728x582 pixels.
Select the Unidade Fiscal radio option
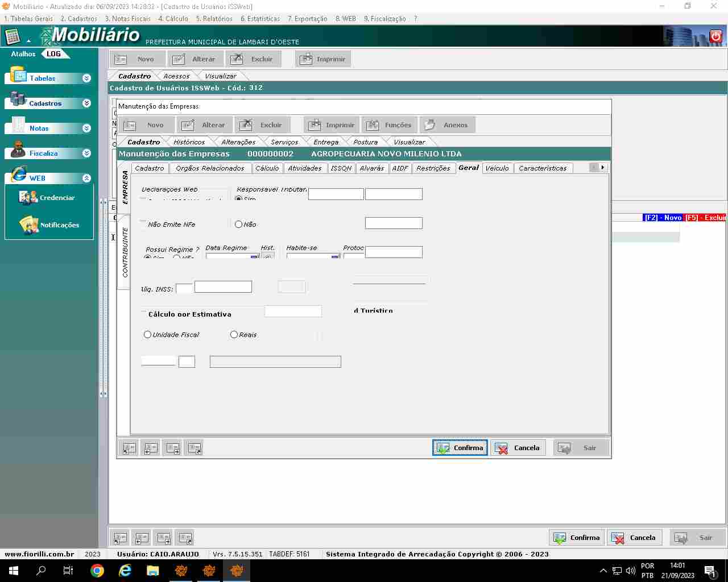pyautogui.click(x=148, y=335)
